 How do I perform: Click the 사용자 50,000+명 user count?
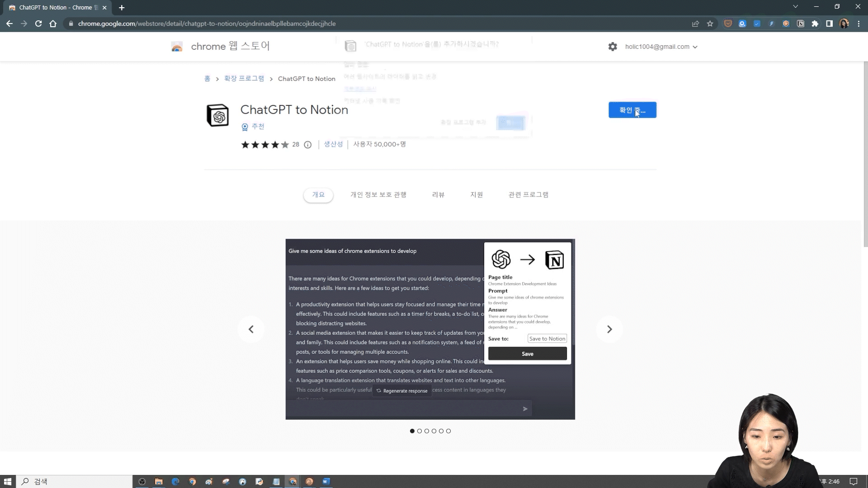coord(379,144)
